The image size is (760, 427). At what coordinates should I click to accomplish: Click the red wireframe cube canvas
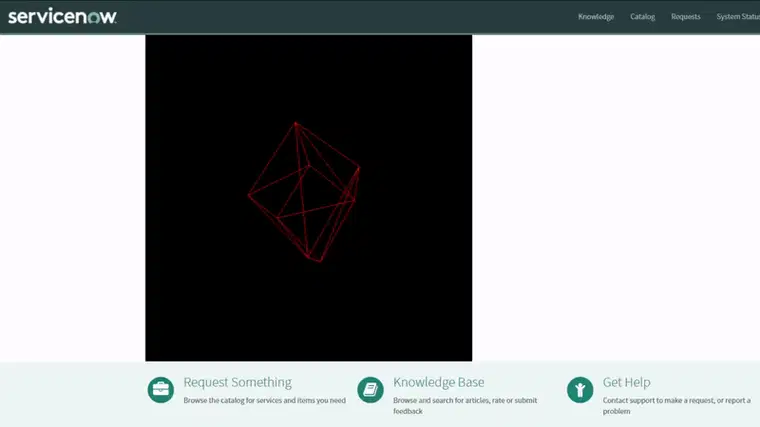click(x=309, y=198)
